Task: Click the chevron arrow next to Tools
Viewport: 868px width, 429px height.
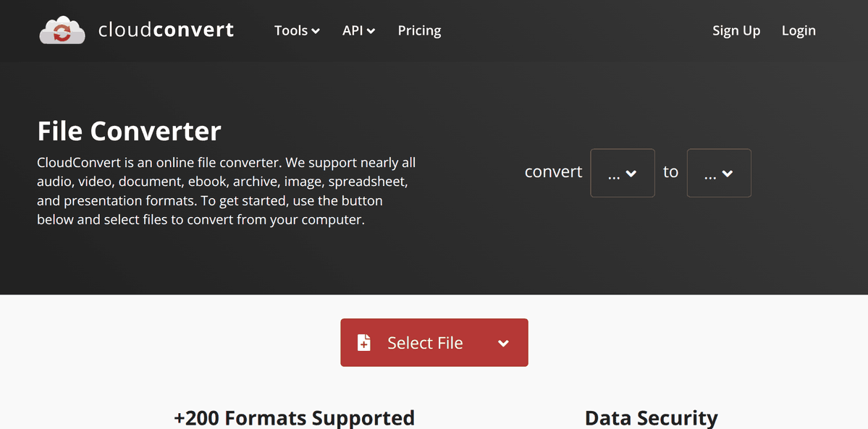Action: click(x=316, y=31)
